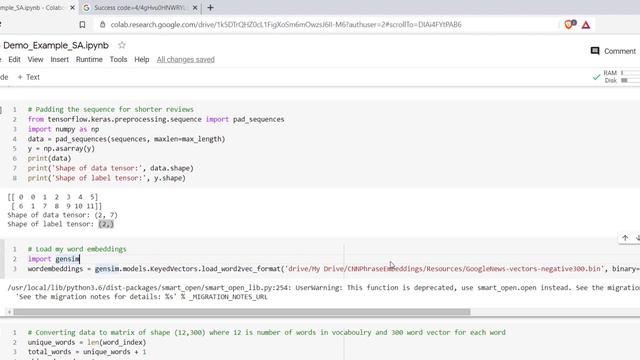The width and height of the screenshot is (640, 360).
Task: Click the pad_sequences import line
Action: (156, 119)
